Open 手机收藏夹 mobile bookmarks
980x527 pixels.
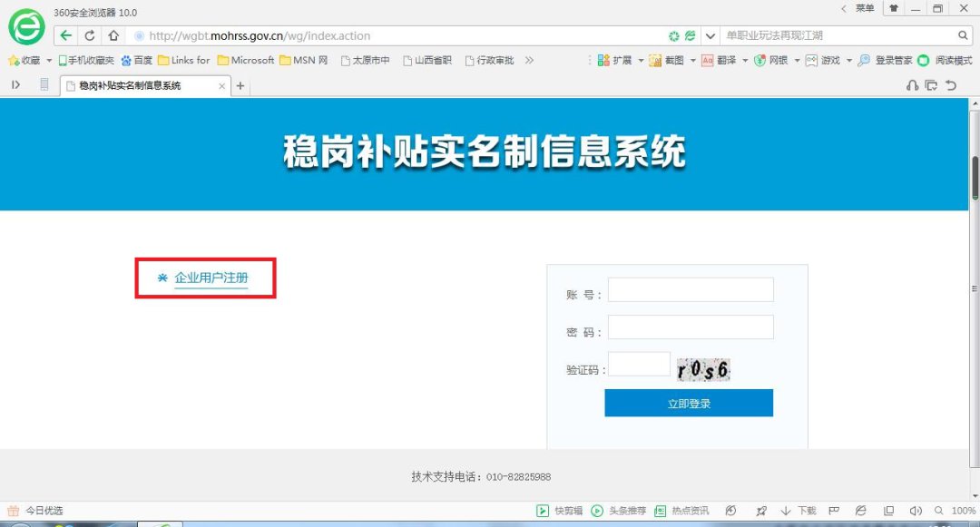coord(86,61)
